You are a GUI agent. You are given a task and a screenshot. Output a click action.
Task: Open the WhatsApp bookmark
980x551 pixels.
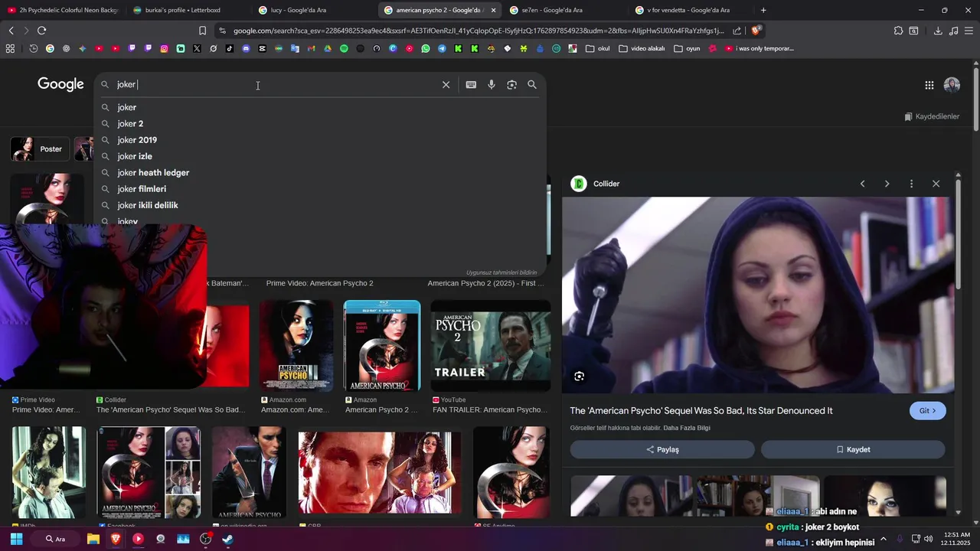tap(426, 48)
